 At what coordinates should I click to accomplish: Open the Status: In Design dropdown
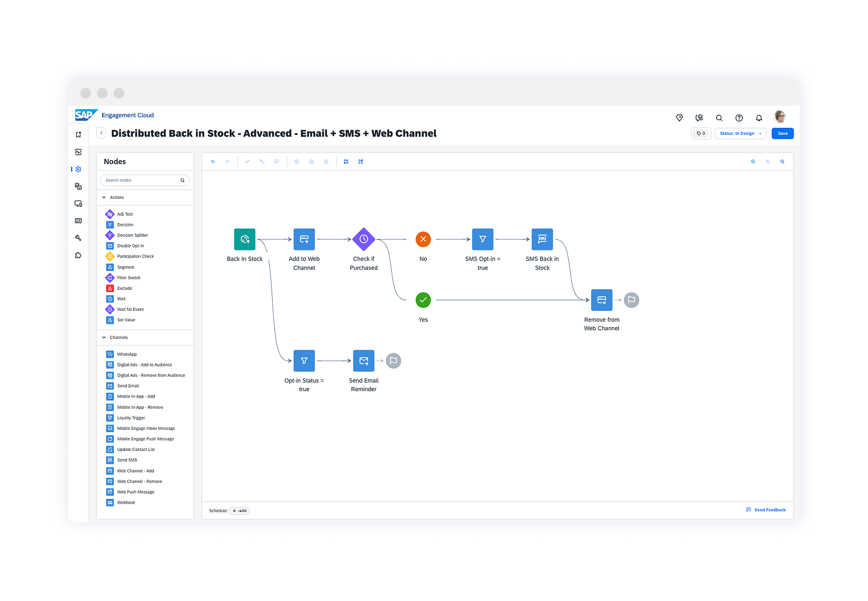click(741, 134)
